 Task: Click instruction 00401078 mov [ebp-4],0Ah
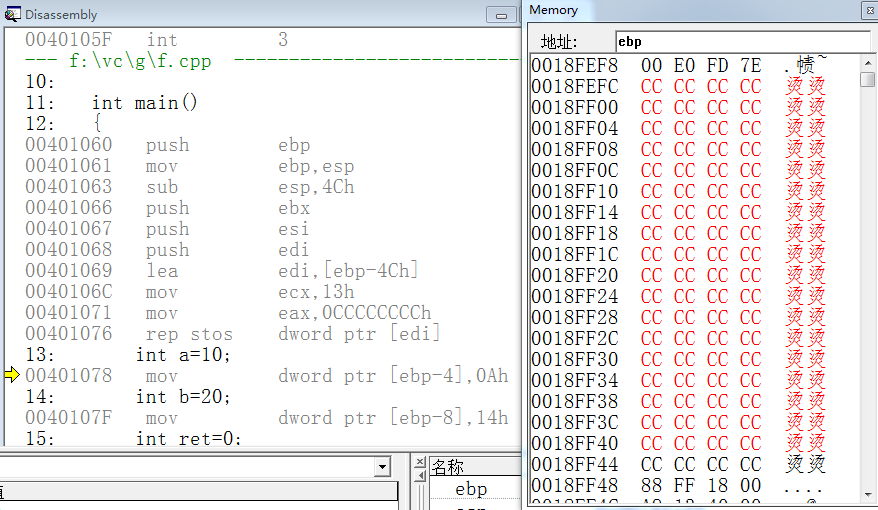(267, 375)
